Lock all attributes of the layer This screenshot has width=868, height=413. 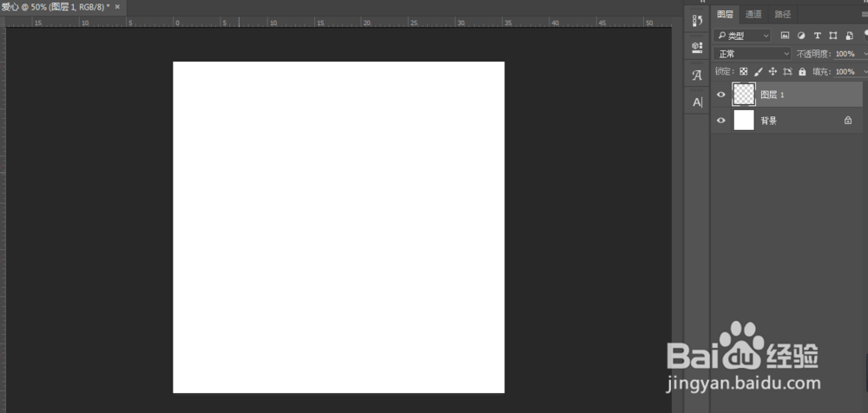(x=802, y=71)
